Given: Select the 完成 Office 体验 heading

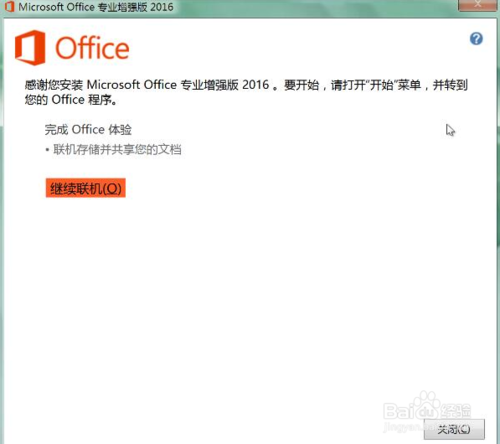Looking at the screenshot, I should coord(88,130).
